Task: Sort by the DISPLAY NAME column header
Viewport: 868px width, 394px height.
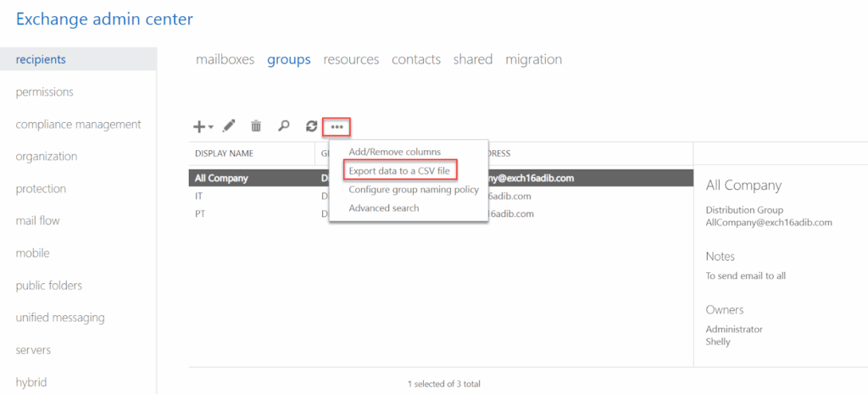Action: pos(224,153)
